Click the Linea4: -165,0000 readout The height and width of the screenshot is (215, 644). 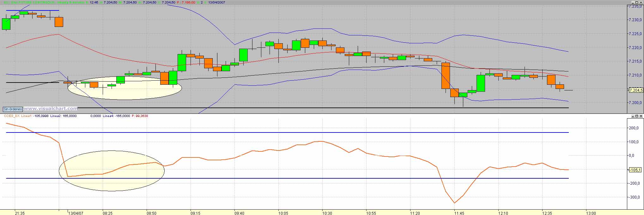pos(116,116)
